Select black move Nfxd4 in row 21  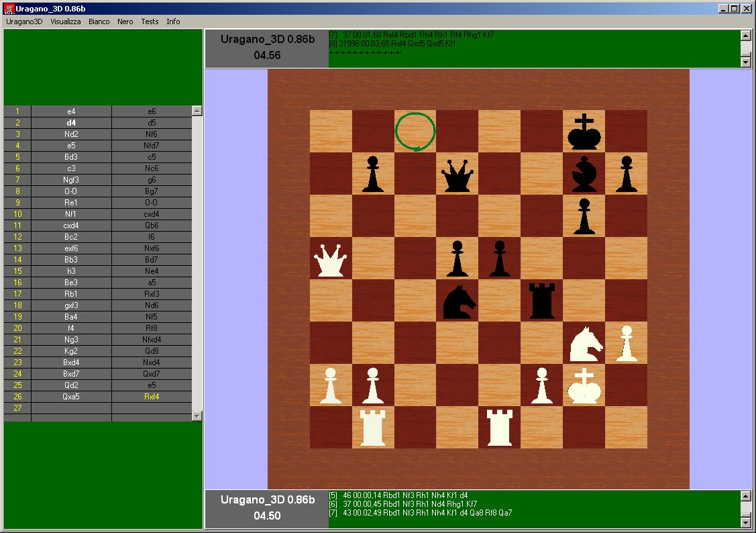pyautogui.click(x=152, y=340)
